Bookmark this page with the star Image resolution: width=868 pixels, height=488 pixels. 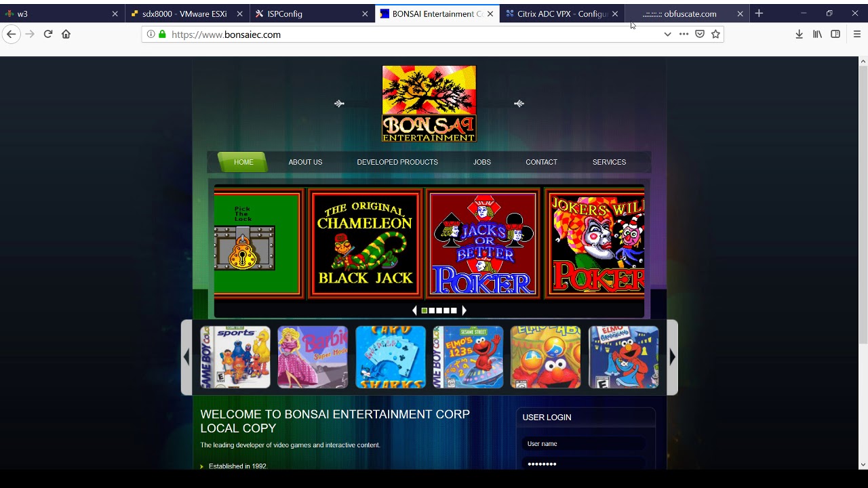pos(715,34)
